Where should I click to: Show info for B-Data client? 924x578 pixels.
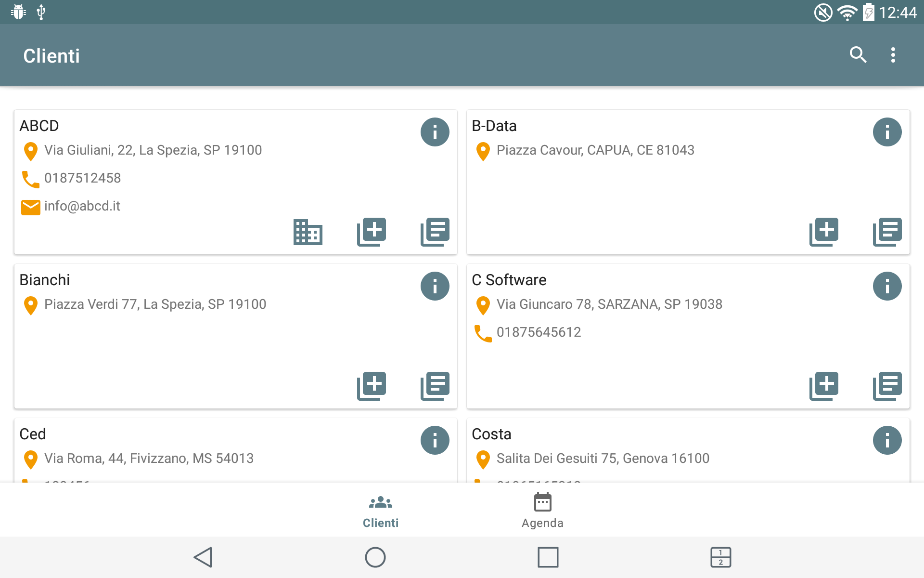(887, 132)
